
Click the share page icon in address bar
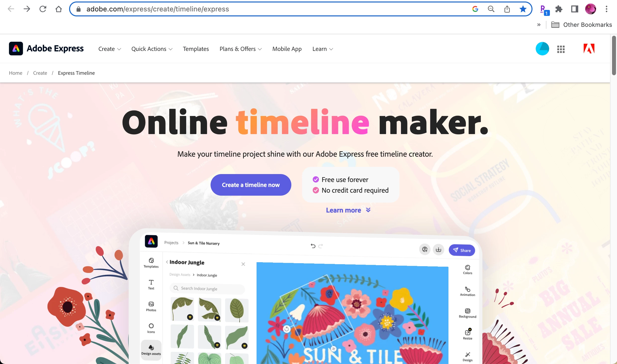click(507, 9)
